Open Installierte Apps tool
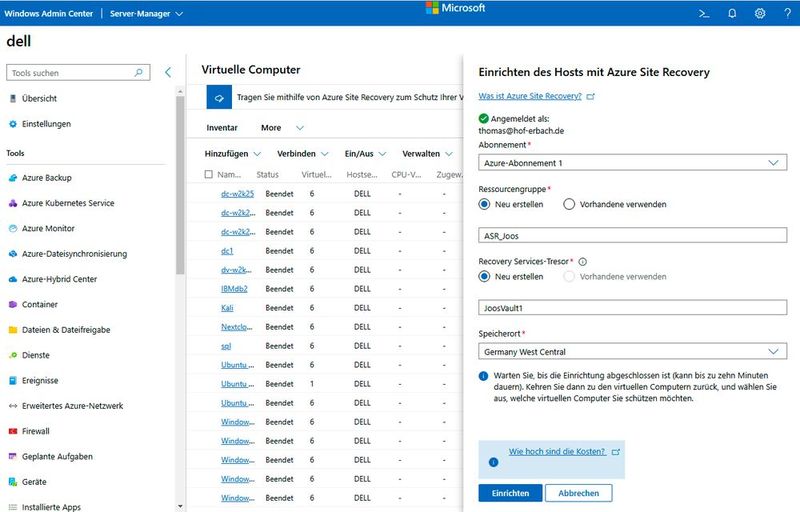800x512 pixels. (x=51, y=507)
